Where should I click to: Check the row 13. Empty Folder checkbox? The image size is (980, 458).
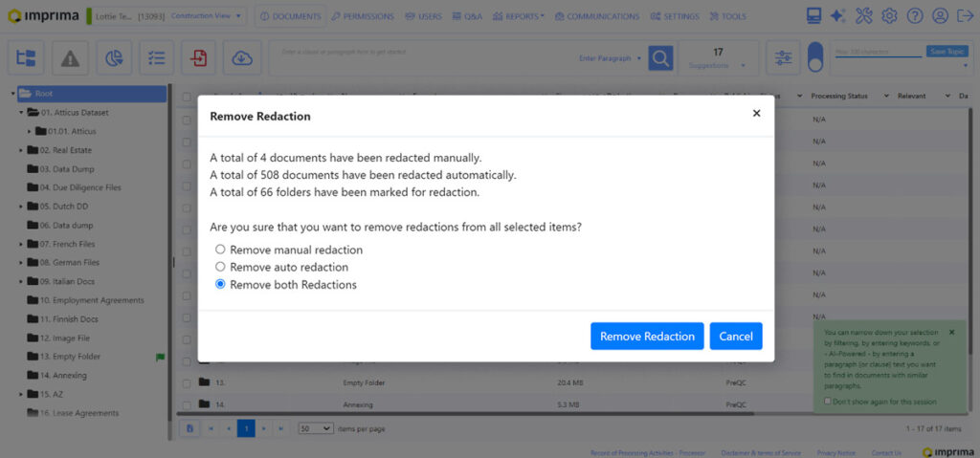coord(187,382)
